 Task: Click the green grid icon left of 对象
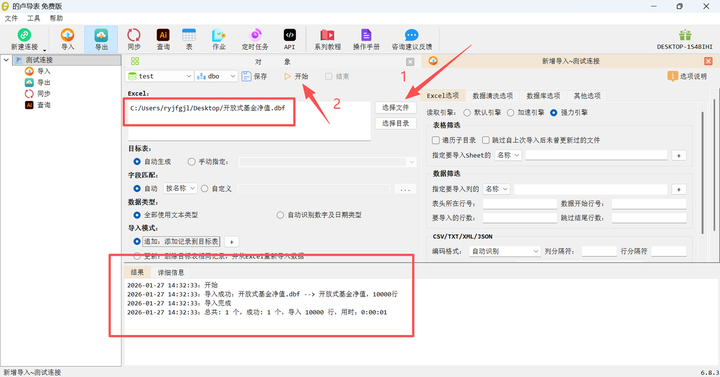(x=135, y=61)
